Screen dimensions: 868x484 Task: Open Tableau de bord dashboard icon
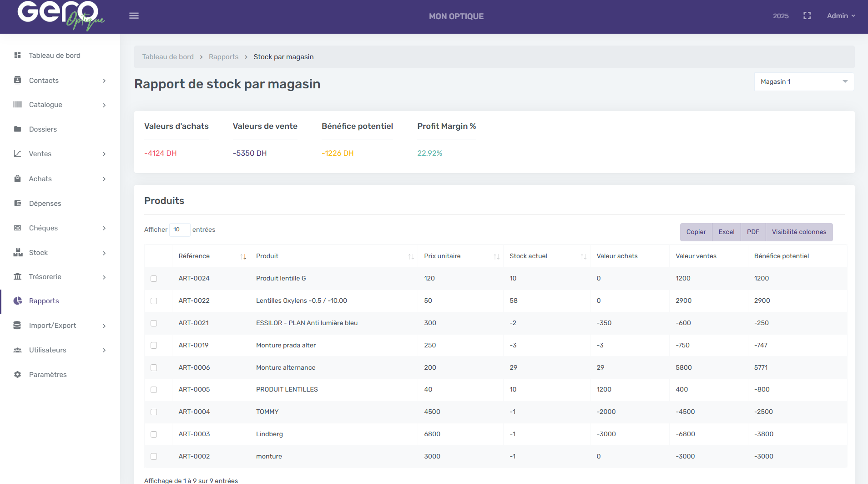point(18,56)
